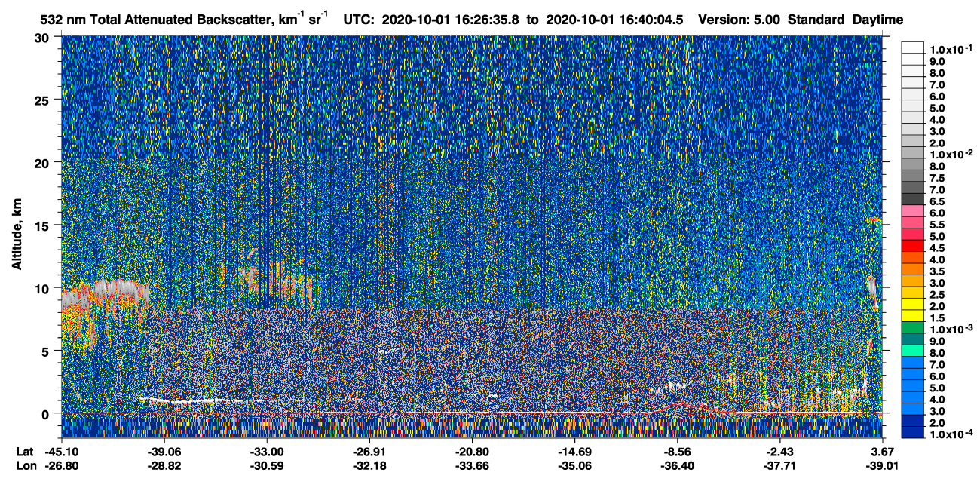Image resolution: width=980 pixels, height=503 pixels.
Task: Pick the light pink colorbar swatch below 6.5
Action: (x=912, y=210)
